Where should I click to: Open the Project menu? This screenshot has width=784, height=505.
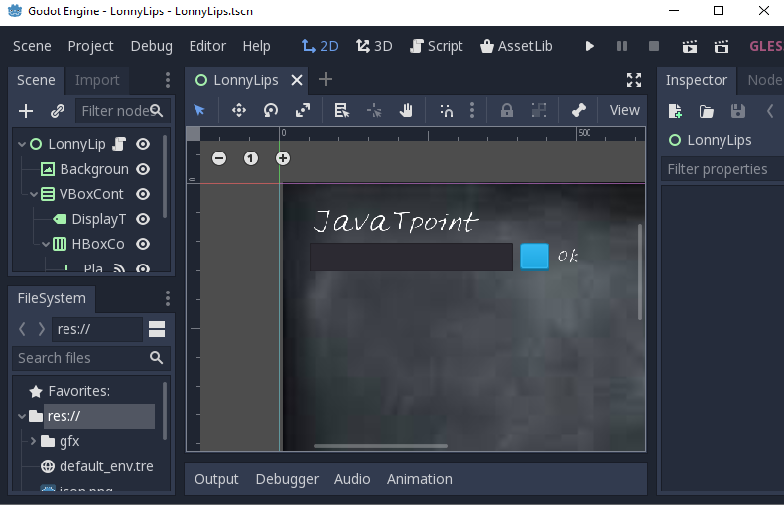pos(90,46)
